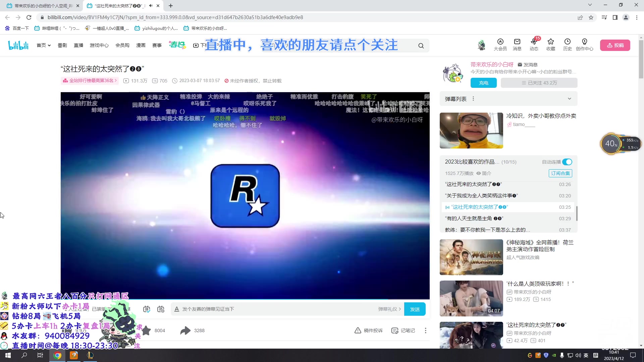This screenshot has width=644, height=362.
Task: Go to 赛事 in navigation
Action: 157,45
